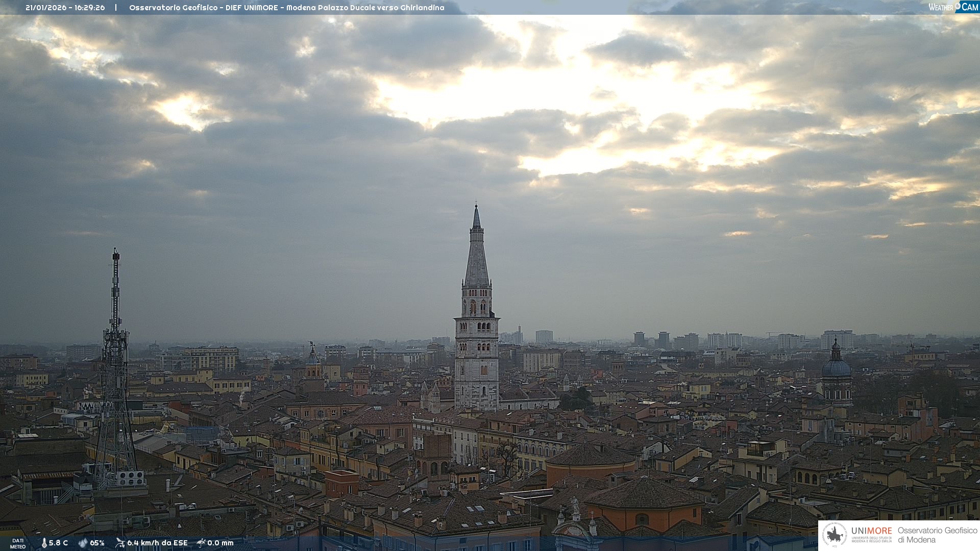Click the rain umbrella precipitation icon
This screenshot has height=551, width=980.
pos(201,543)
